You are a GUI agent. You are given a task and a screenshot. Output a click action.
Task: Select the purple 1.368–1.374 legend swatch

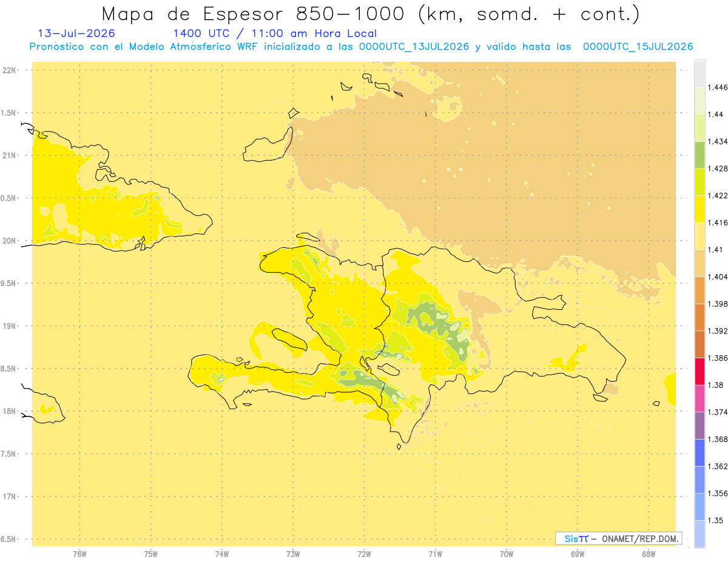tap(699, 426)
